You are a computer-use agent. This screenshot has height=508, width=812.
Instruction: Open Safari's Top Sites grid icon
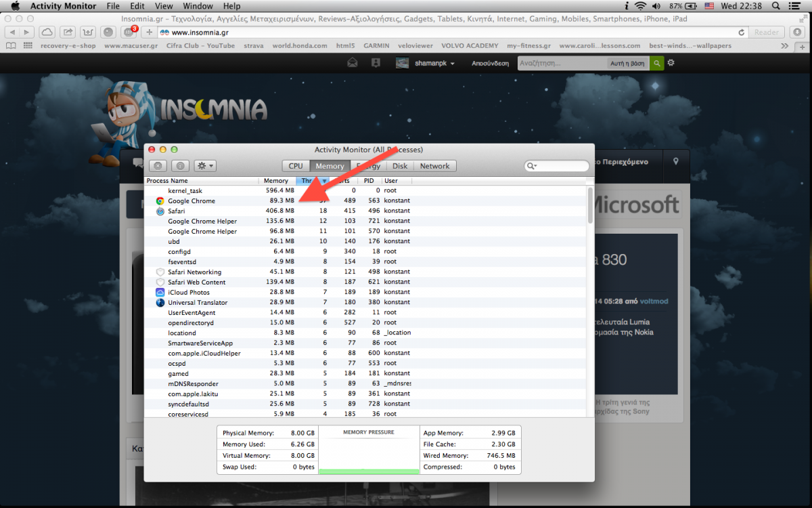click(28, 46)
